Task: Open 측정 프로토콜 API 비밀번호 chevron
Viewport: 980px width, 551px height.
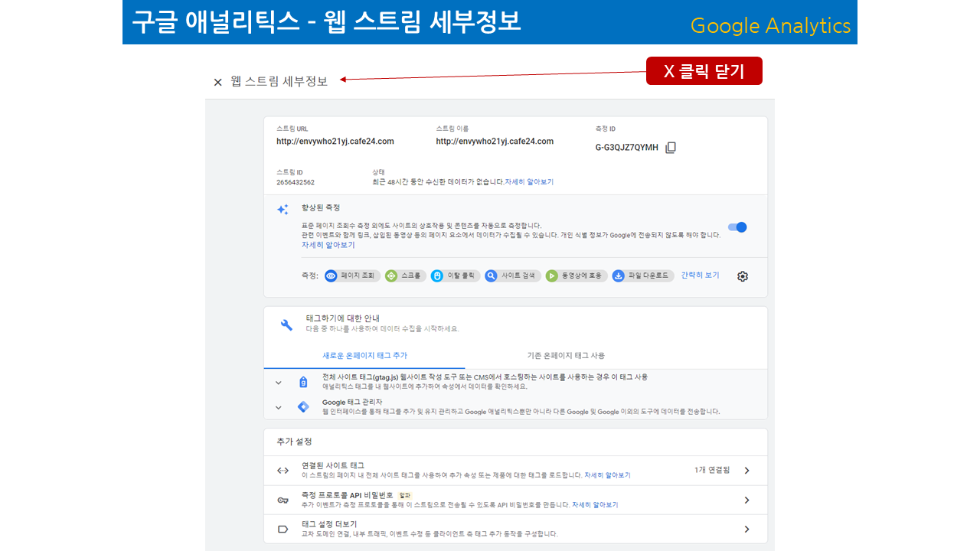Action: click(x=746, y=500)
